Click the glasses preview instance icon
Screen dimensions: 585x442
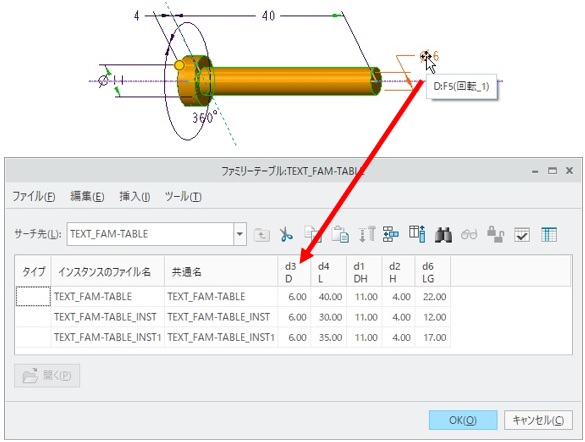(x=469, y=235)
